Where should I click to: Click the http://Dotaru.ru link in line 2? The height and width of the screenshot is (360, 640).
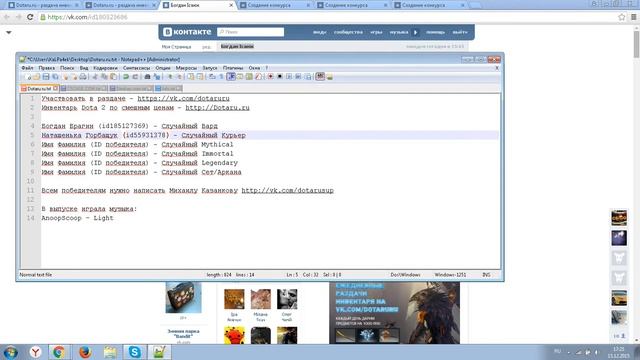[217, 108]
